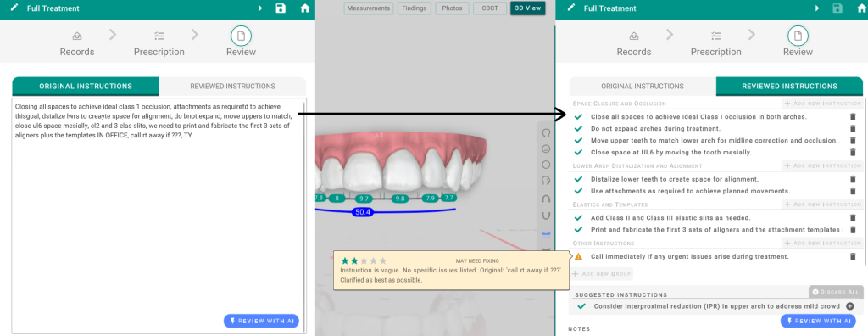Toggle checkmark for 'Add Class II and Class III'
This screenshot has height=336, width=868.
[x=578, y=218]
